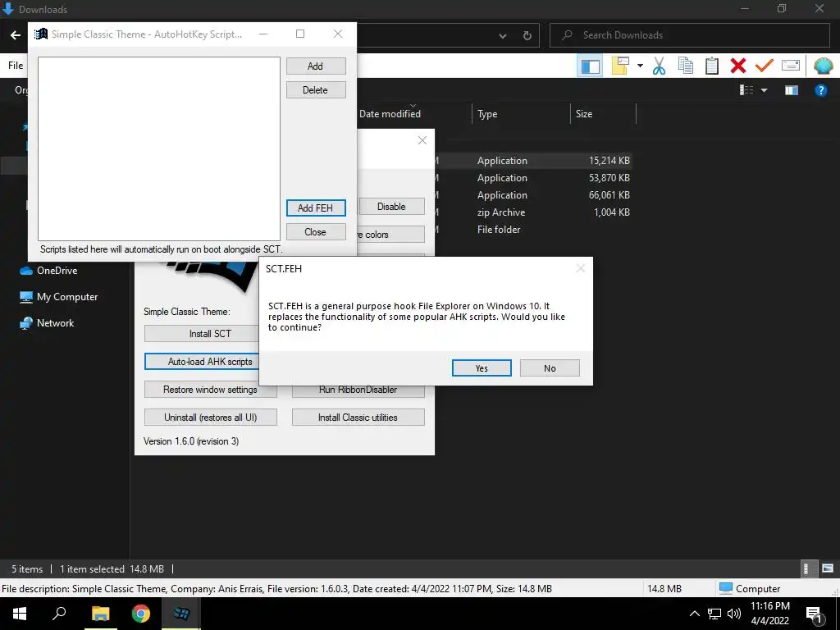
Task: Click the volume speaker tray icon
Action: click(x=734, y=614)
